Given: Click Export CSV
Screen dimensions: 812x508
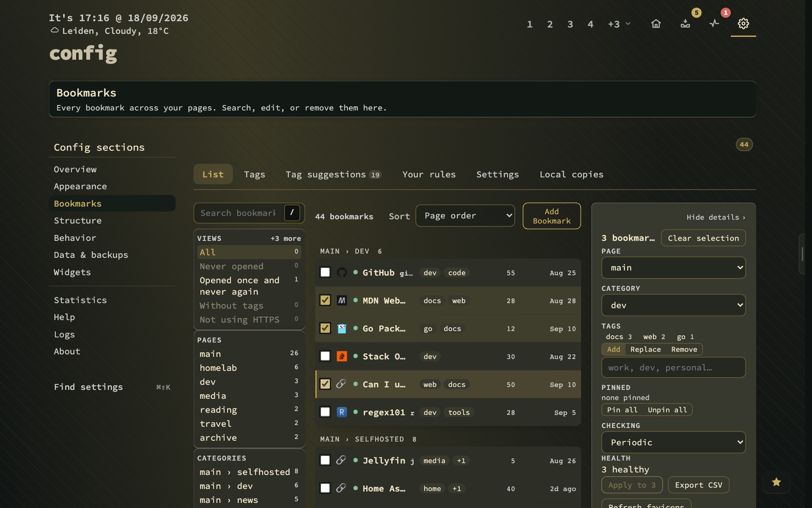Looking at the screenshot, I should pyautogui.click(x=698, y=485).
